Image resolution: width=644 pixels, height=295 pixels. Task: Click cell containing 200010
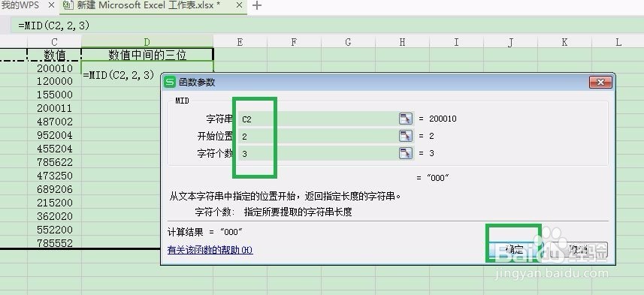(54, 68)
